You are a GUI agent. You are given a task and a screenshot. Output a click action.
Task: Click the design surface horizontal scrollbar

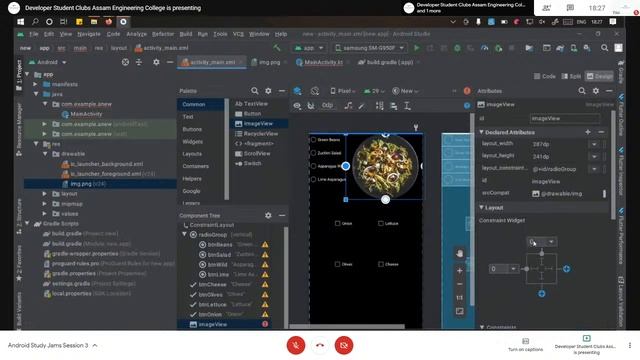(347, 326)
